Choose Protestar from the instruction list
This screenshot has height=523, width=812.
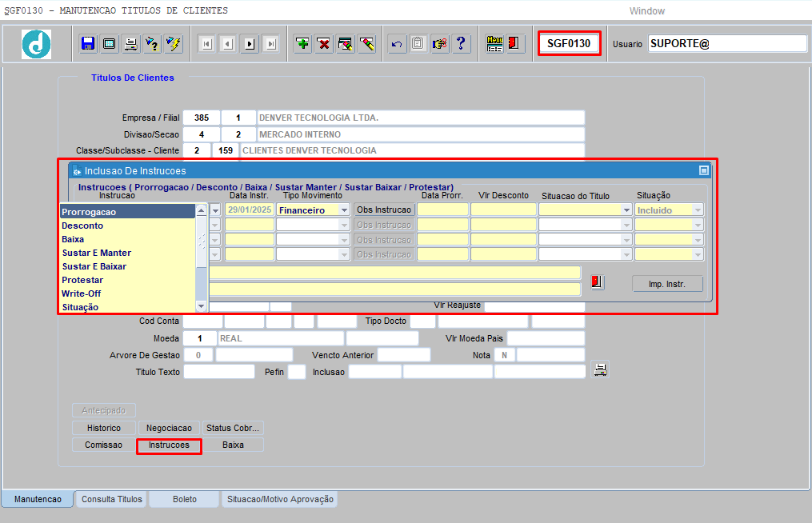point(127,280)
